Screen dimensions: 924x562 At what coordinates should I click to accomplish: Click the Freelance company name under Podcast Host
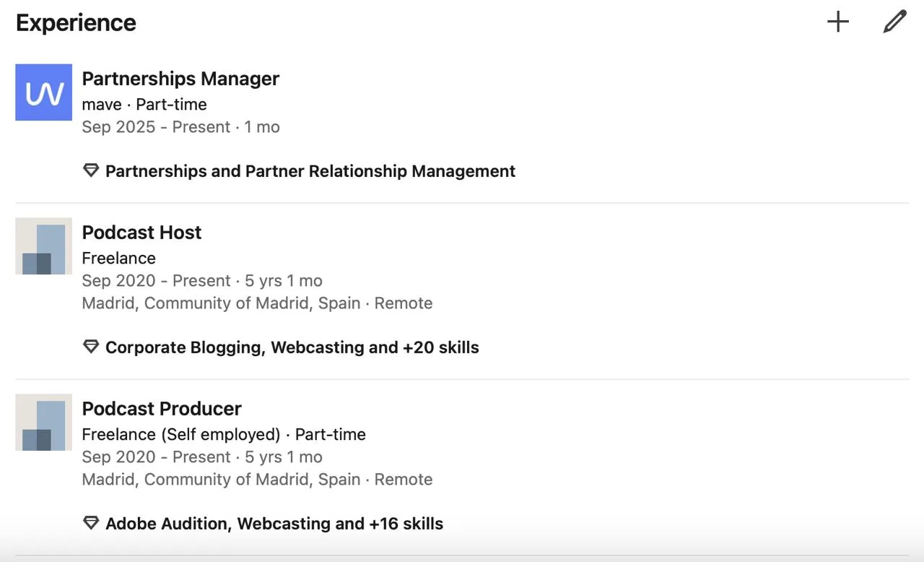(119, 259)
